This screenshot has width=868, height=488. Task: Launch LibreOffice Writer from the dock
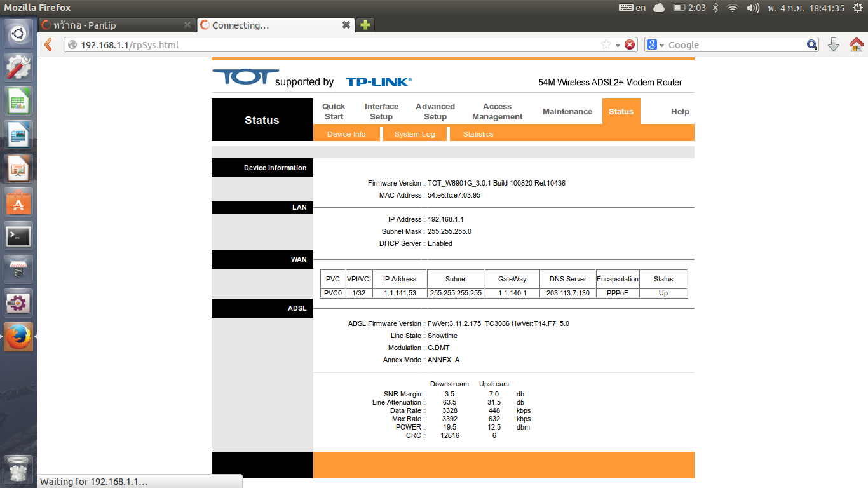(18, 135)
